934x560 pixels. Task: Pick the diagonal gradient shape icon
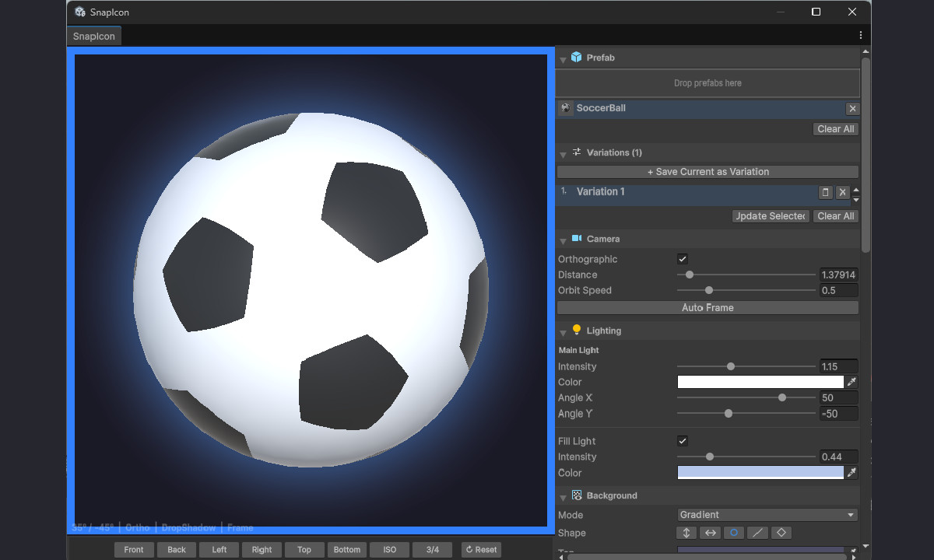(x=757, y=533)
